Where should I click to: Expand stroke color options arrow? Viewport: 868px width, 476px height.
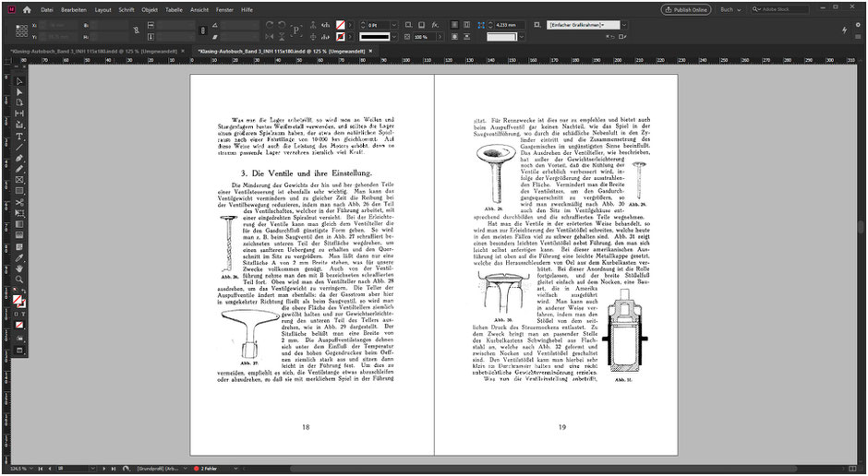[350, 37]
